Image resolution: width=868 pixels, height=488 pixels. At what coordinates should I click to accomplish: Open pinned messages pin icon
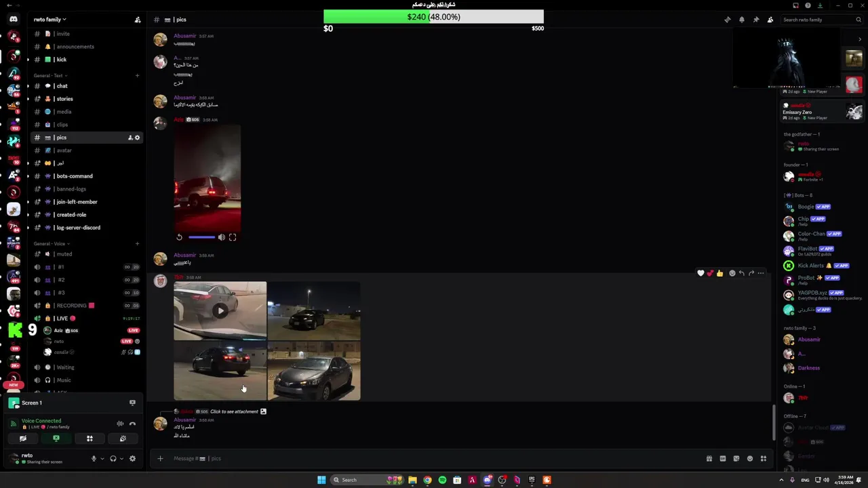point(756,20)
